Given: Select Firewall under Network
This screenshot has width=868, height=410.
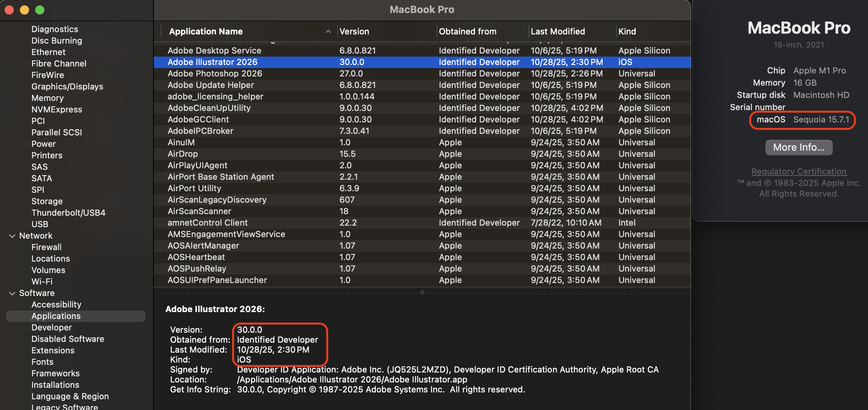Looking at the screenshot, I should click(x=46, y=247).
